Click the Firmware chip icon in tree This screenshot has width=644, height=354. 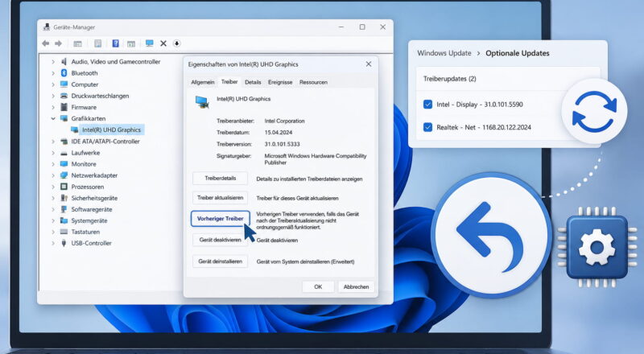coord(64,107)
